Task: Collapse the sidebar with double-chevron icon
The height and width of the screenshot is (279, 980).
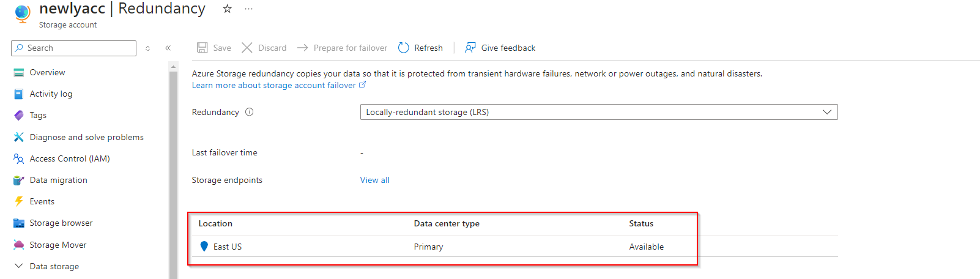Action: [x=168, y=48]
